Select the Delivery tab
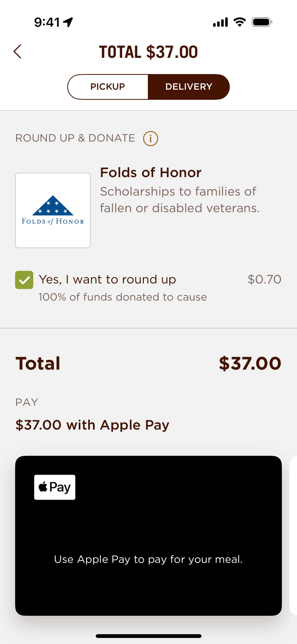Screen dimensions: 297x644 click(x=189, y=87)
